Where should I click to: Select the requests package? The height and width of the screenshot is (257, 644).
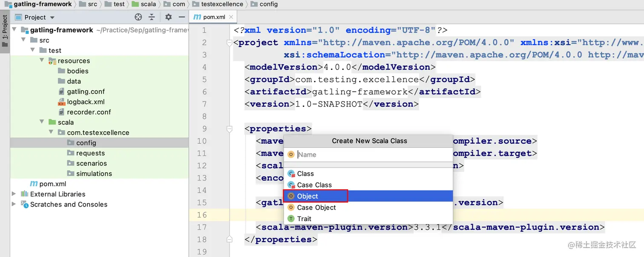[90, 153]
